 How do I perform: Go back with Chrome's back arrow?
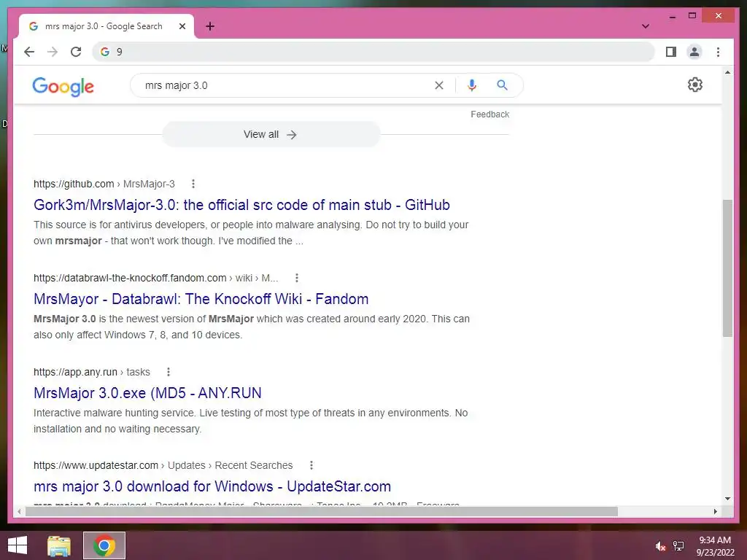pos(29,52)
